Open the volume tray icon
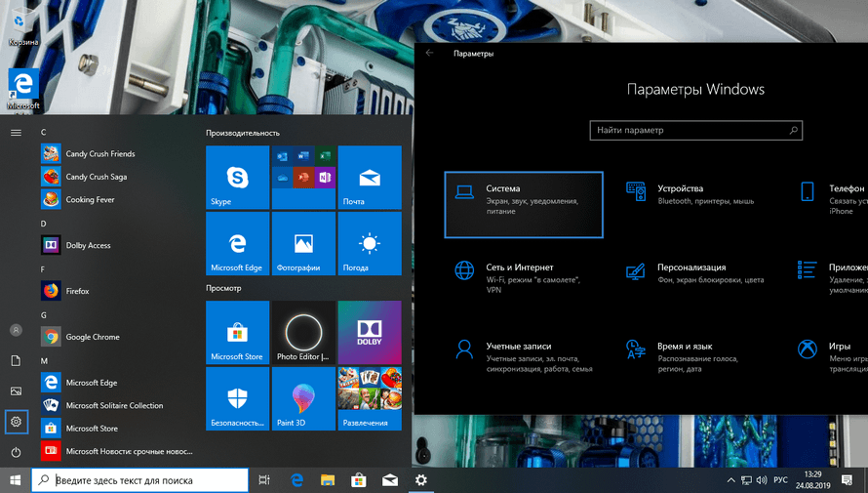 (x=762, y=480)
